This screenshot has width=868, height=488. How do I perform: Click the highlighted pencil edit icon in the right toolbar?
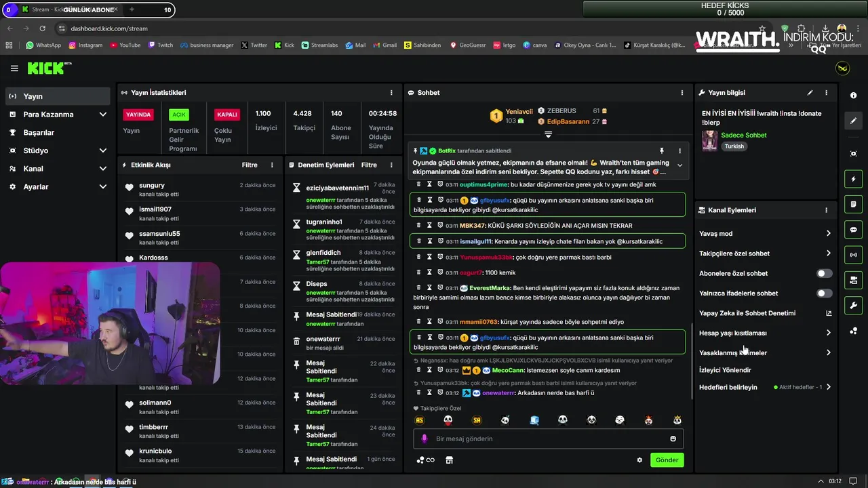coord(853,121)
